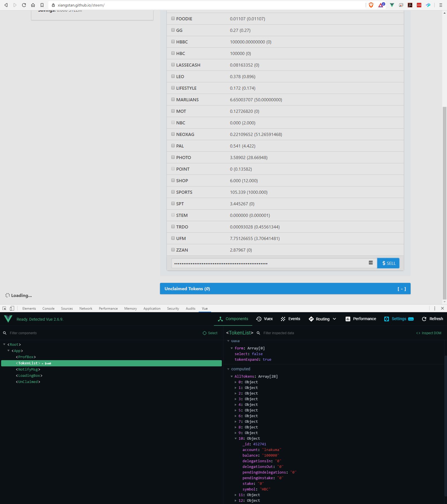Click the Filter components field

104,333
